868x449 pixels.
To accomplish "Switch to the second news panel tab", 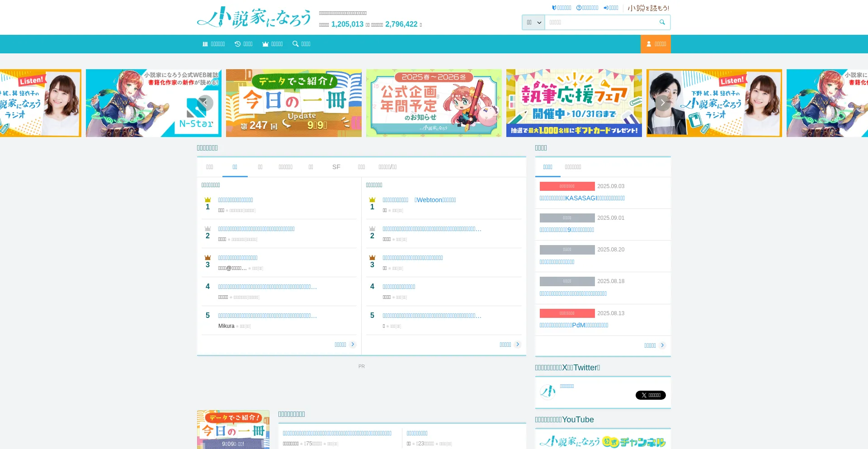I will click(573, 167).
